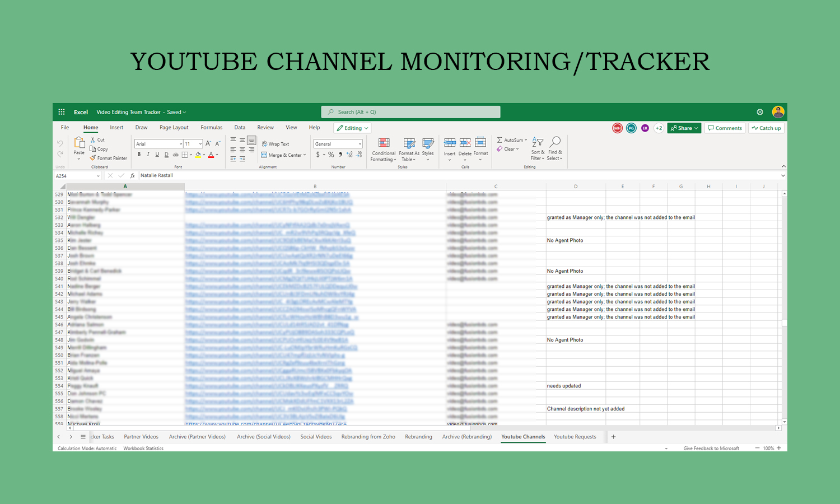
Task: Apply double underline formatting
Action: (166, 155)
